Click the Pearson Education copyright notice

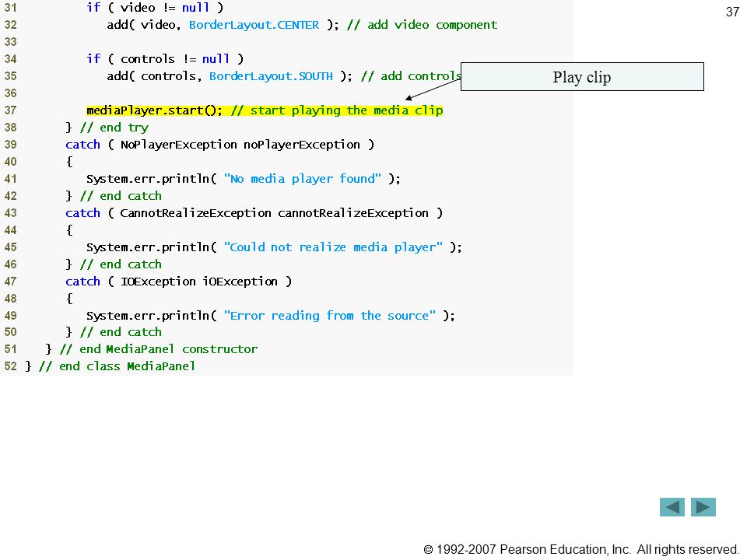pos(580,550)
